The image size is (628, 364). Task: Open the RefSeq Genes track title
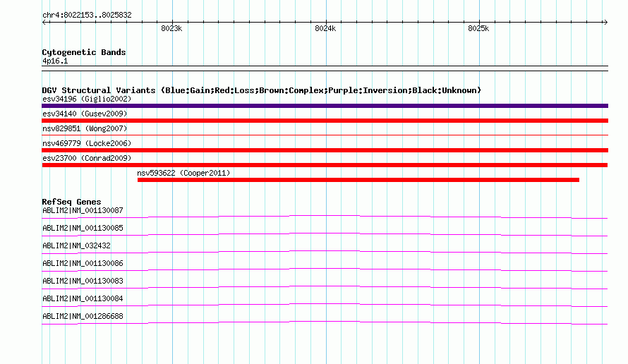tap(72, 202)
